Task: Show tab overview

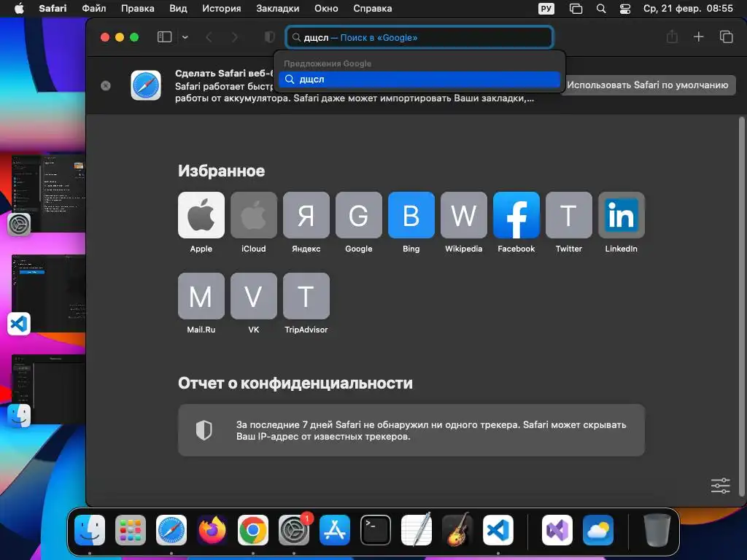Action: pos(726,36)
